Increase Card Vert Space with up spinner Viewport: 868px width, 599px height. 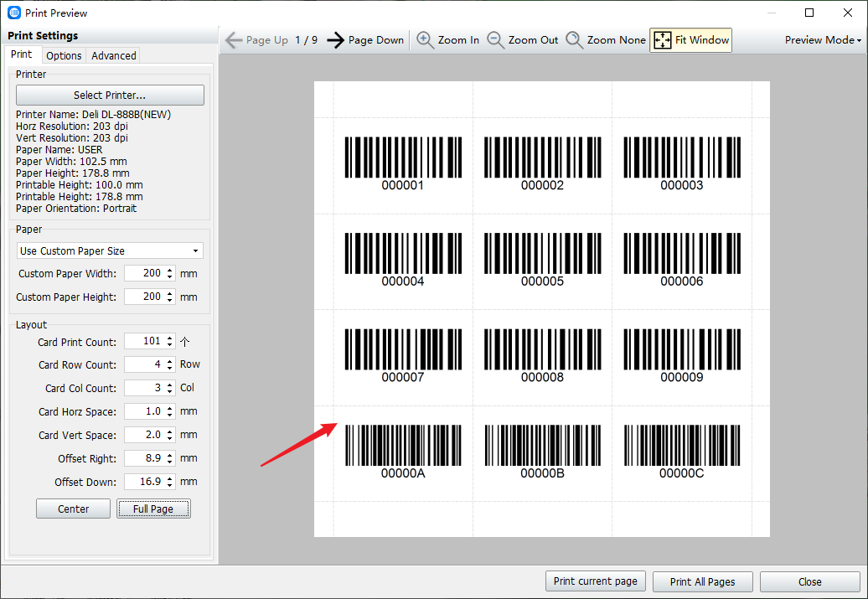(170, 431)
